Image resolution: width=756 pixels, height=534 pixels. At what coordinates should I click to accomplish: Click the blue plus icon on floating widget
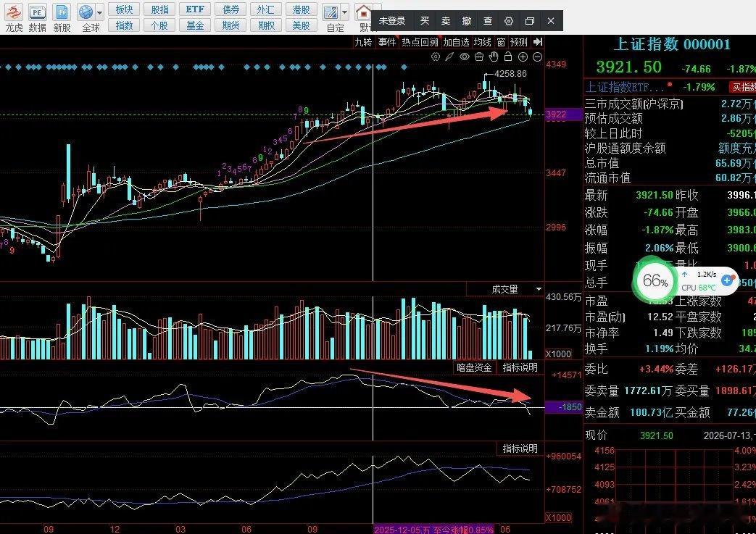pyautogui.click(x=727, y=280)
